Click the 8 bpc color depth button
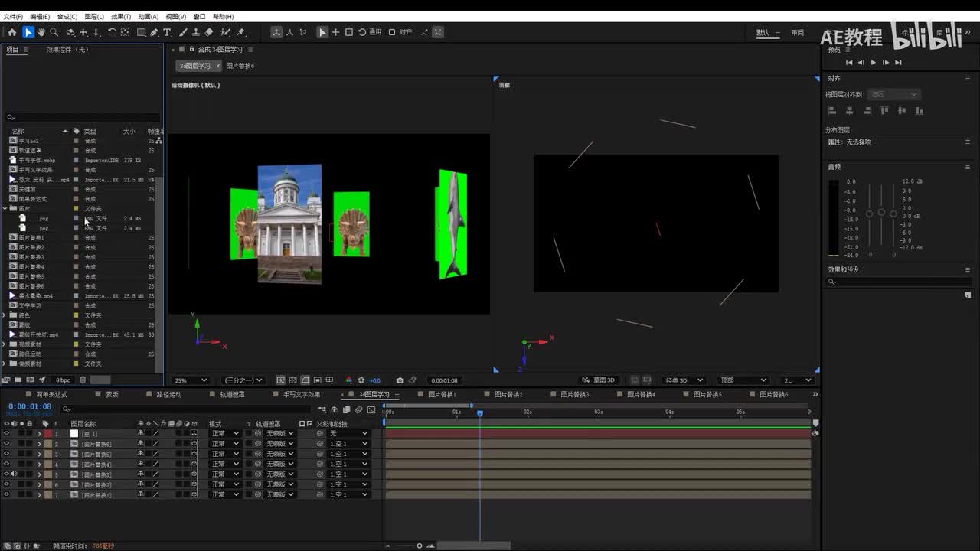 coord(63,380)
